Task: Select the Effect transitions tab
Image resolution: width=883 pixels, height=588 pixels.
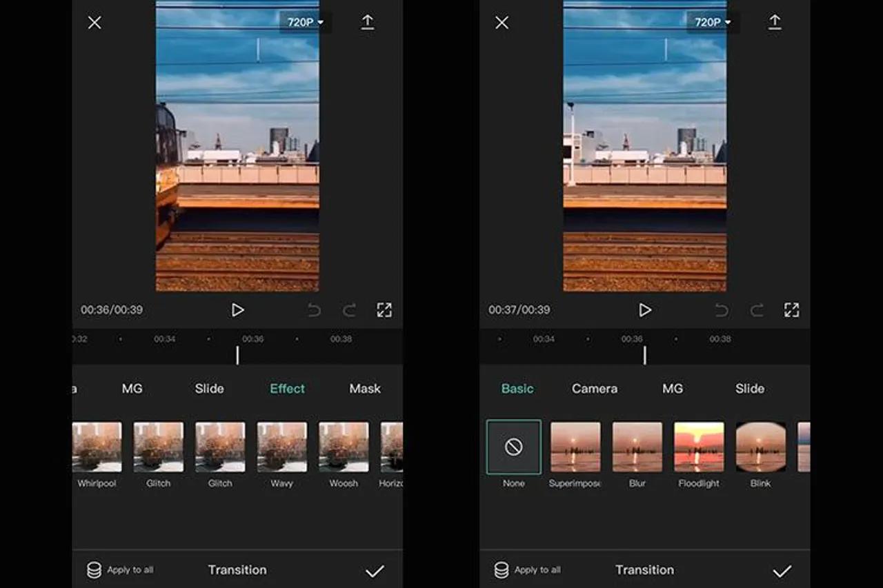Action: (287, 389)
